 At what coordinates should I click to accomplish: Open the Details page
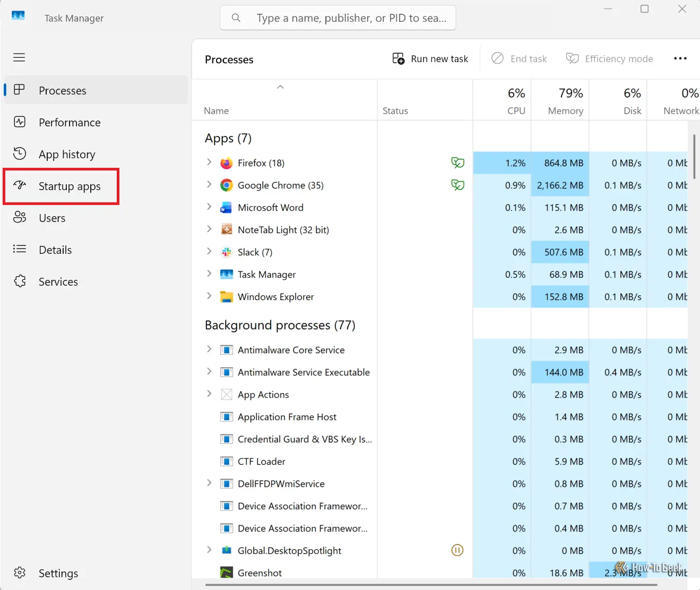click(96, 250)
